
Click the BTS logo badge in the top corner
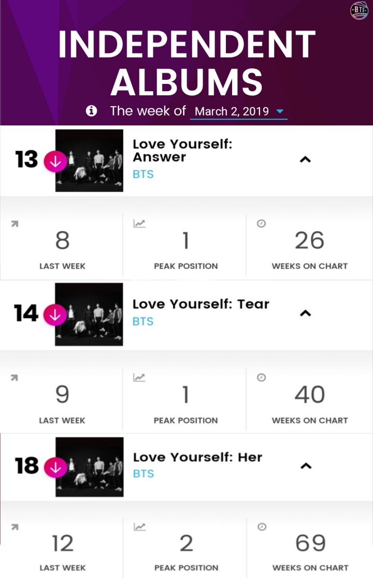coord(359,10)
